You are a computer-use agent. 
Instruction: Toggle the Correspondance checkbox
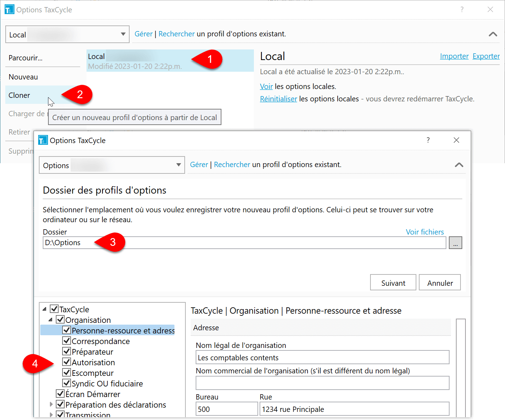click(66, 341)
